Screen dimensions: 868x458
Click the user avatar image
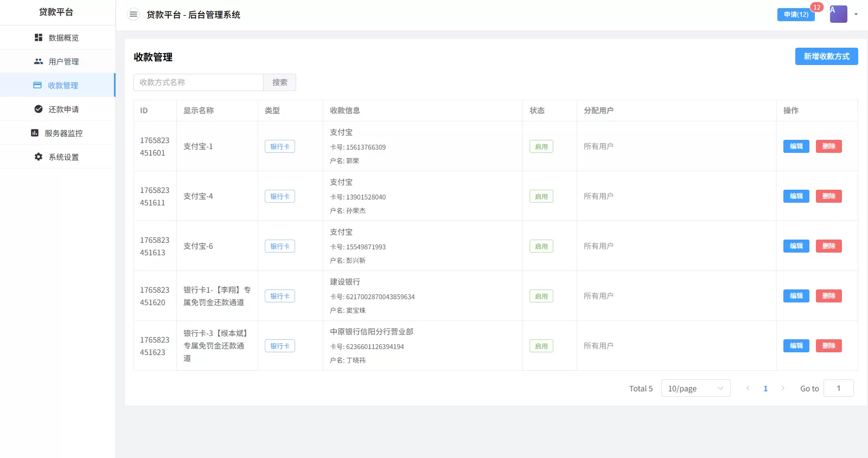click(838, 14)
